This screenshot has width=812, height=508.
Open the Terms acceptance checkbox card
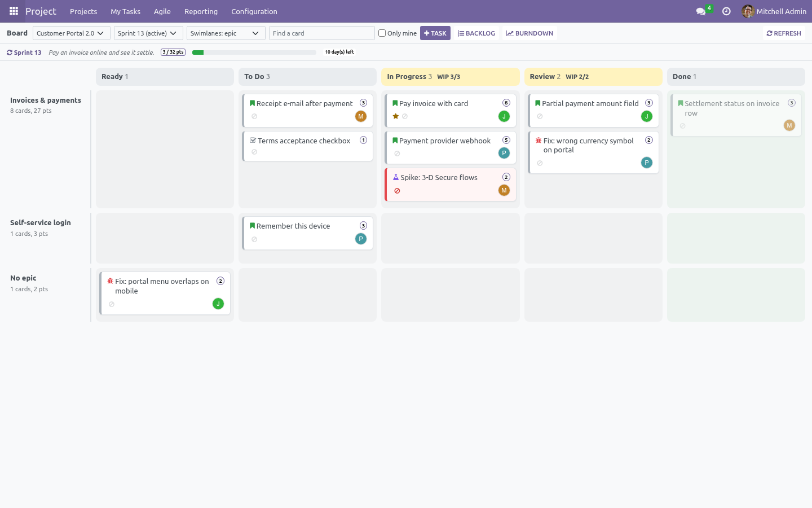(307, 146)
